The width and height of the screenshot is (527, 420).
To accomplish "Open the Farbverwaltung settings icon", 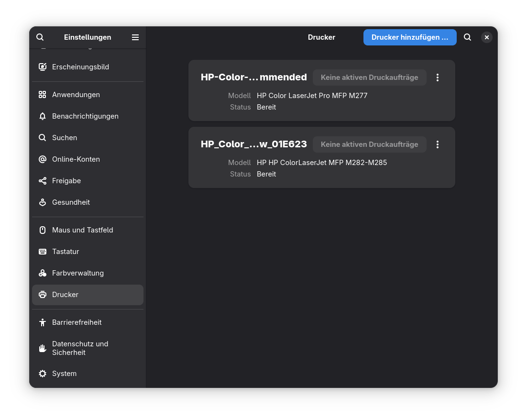I will [43, 273].
